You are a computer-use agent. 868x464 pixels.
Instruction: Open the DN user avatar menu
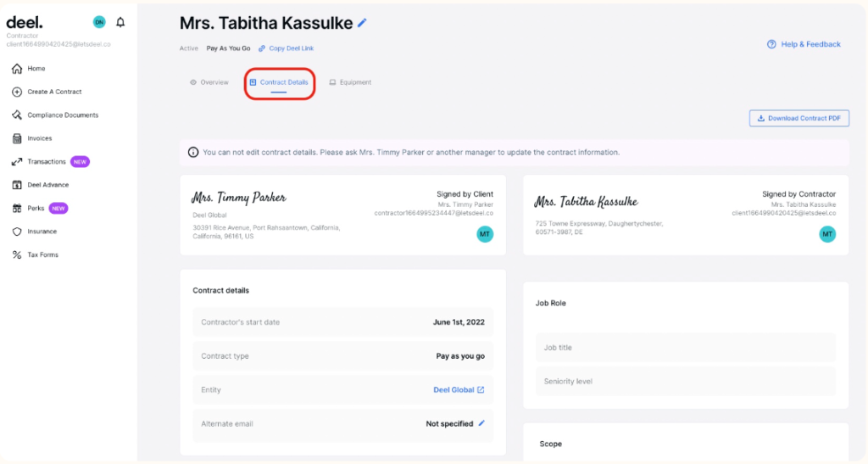click(99, 22)
